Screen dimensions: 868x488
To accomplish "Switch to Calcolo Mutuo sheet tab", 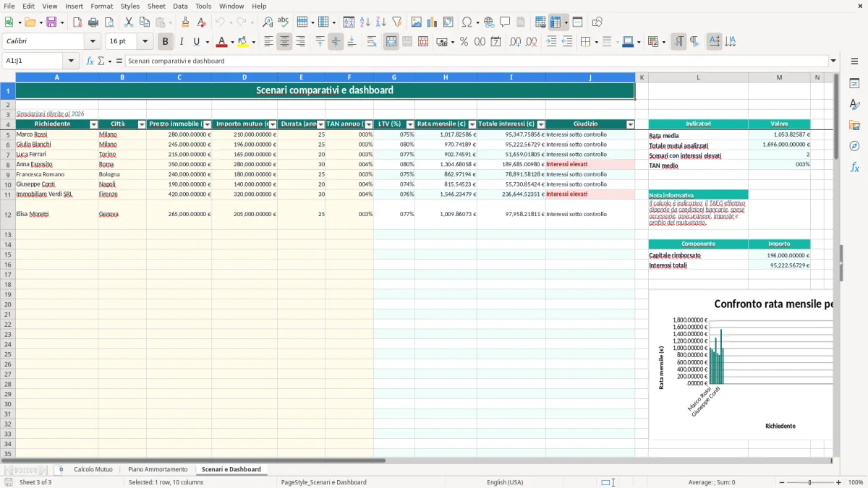I will (x=93, y=469).
